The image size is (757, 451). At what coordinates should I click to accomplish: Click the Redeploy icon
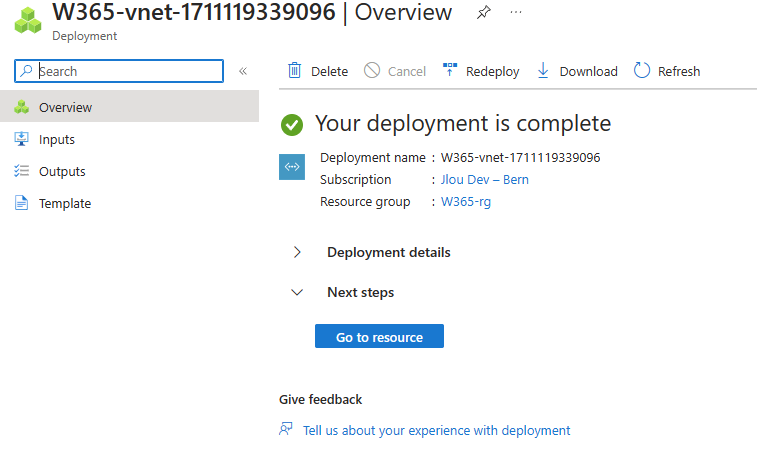(449, 70)
